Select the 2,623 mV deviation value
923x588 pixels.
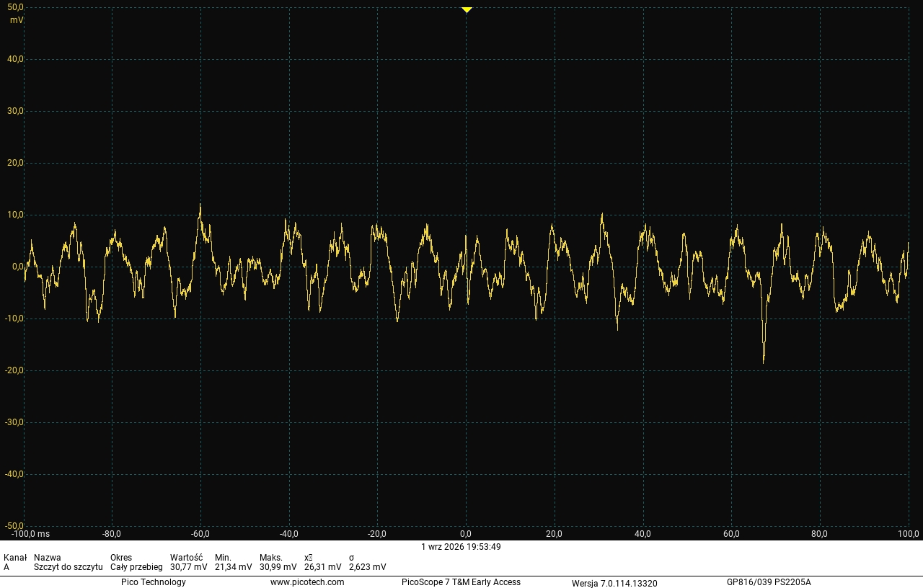point(367,567)
